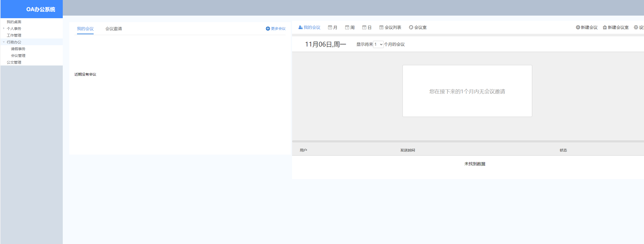Select the 月 (month) calendar view icon
The width and height of the screenshot is (644, 244).
tap(330, 27)
